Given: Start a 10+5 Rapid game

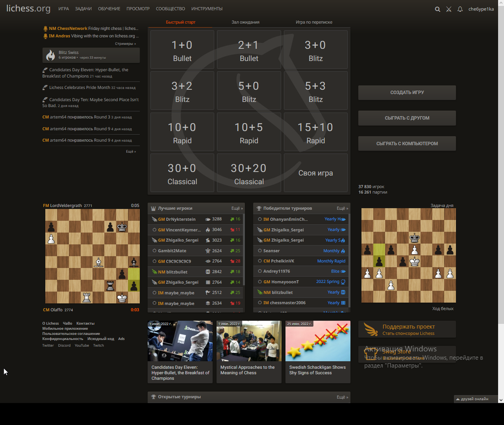Looking at the screenshot, I should pyautogui.click(x=249, y=132).
